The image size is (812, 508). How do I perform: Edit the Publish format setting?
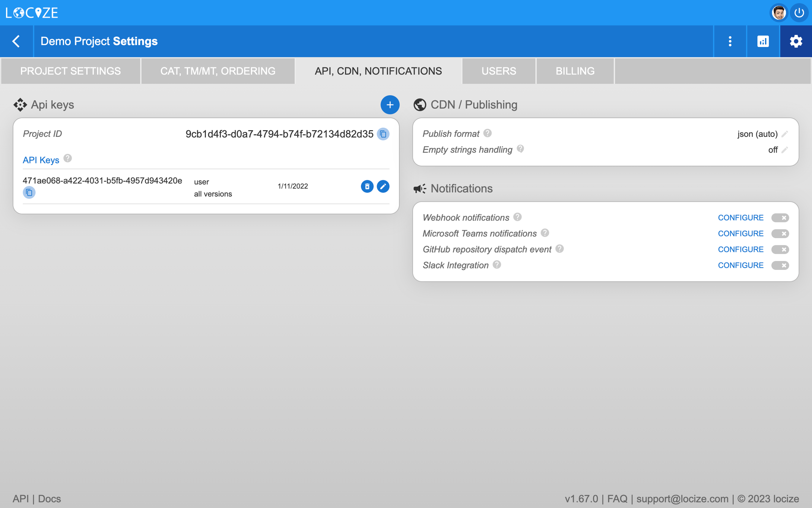coord(785,134)
